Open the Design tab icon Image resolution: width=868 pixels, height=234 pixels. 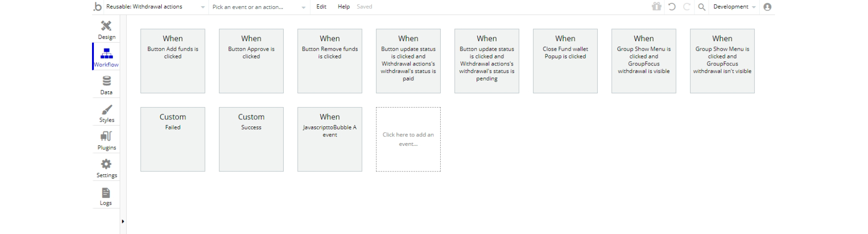pos(106,26)
